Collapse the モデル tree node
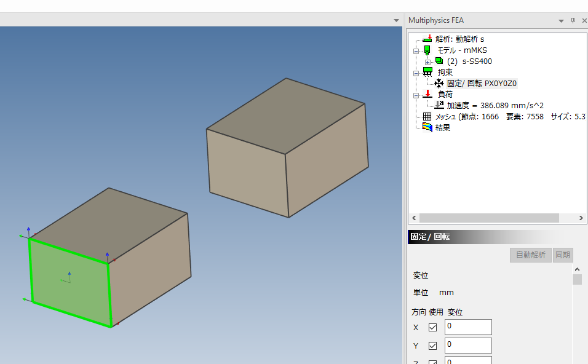Viewport: 588px width, 364px height. pos(416,50)
